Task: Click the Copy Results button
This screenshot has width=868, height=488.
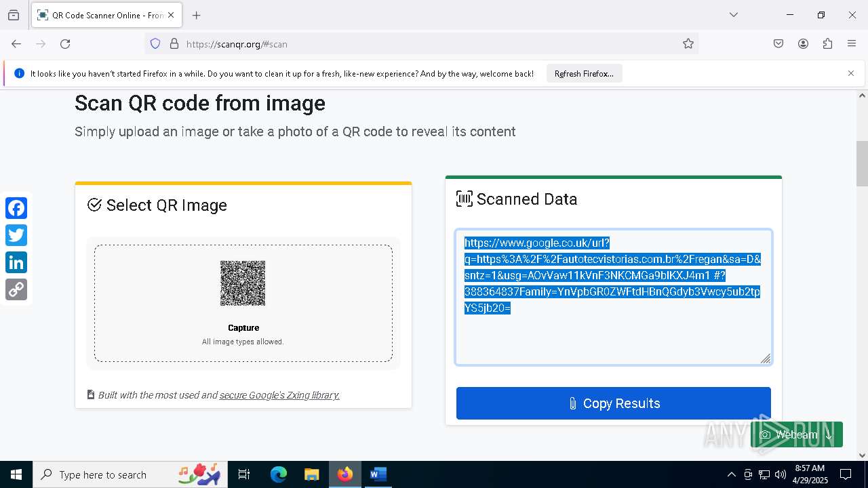Action: pyautogui.click(x=614, y=403)
